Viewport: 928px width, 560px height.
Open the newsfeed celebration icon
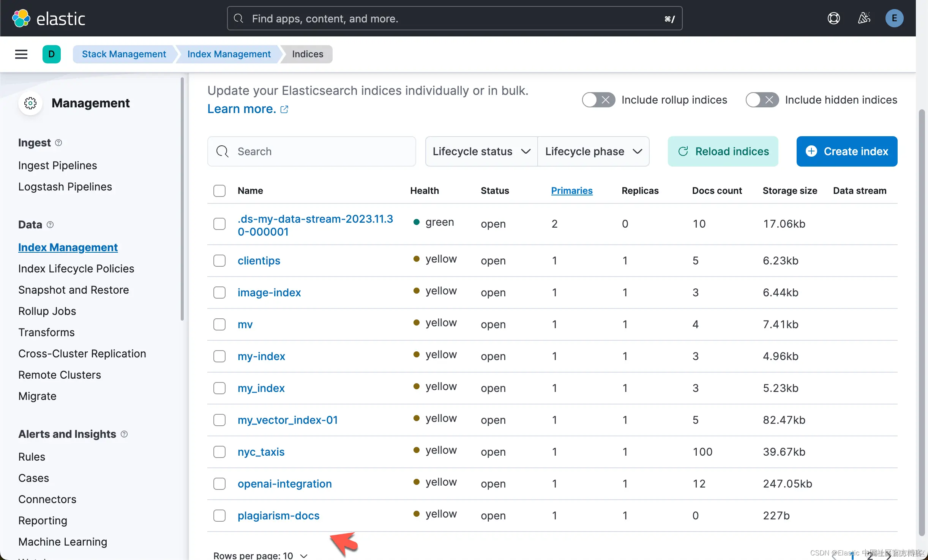pos(864,18)
